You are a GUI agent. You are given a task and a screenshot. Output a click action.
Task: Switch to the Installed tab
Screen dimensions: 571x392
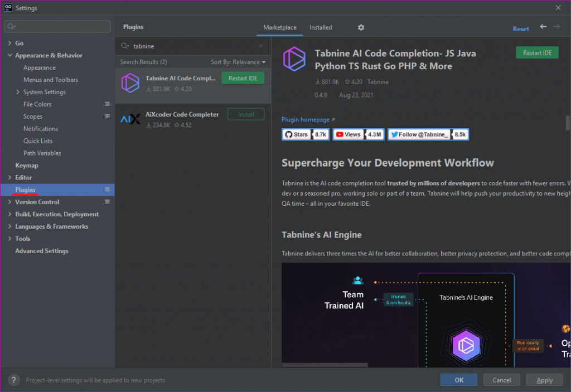pyautogui.click(x=321, y=27)
